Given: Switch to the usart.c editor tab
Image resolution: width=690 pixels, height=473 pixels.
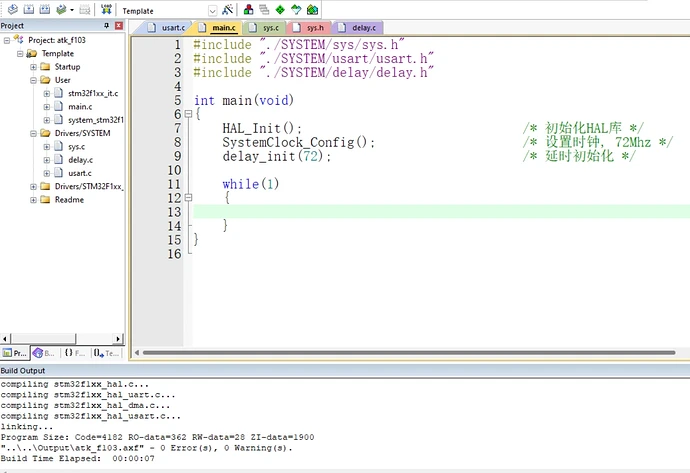Looking at the screenshot, I should (172, 27).
